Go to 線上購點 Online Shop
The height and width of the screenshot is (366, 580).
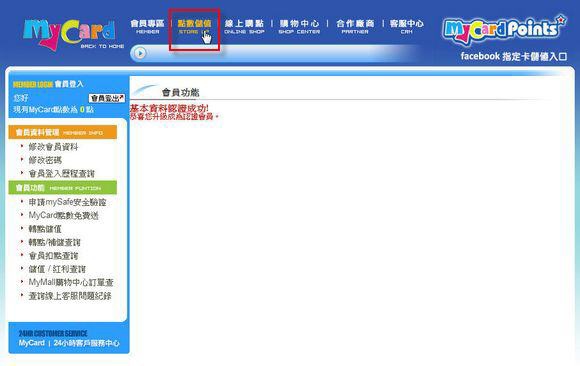(x=244, y=27)
